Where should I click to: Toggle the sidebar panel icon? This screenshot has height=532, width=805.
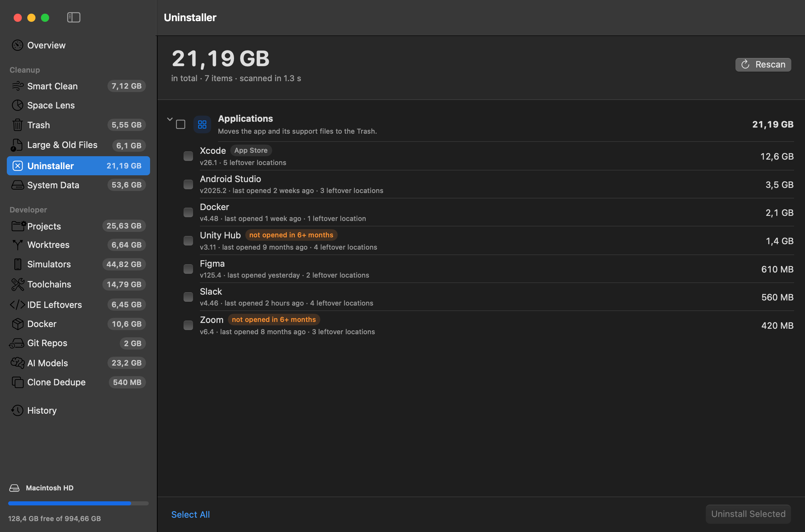74,17
